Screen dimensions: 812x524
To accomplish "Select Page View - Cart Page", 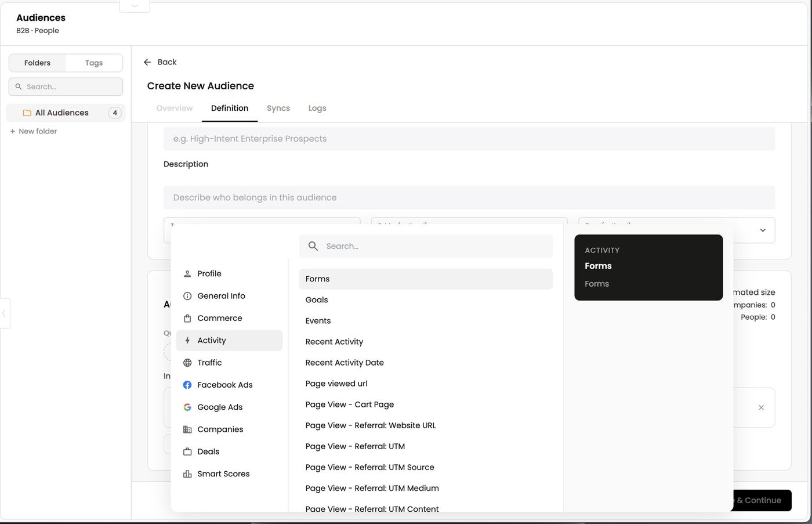I will (x=426, y=404).
